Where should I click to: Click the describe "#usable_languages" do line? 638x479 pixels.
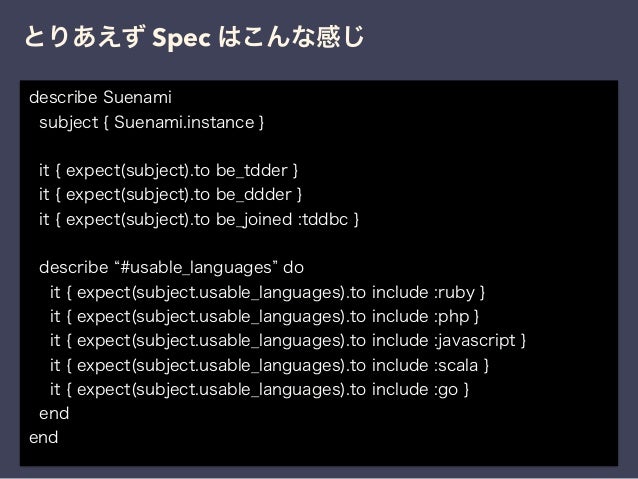(171, 268)
